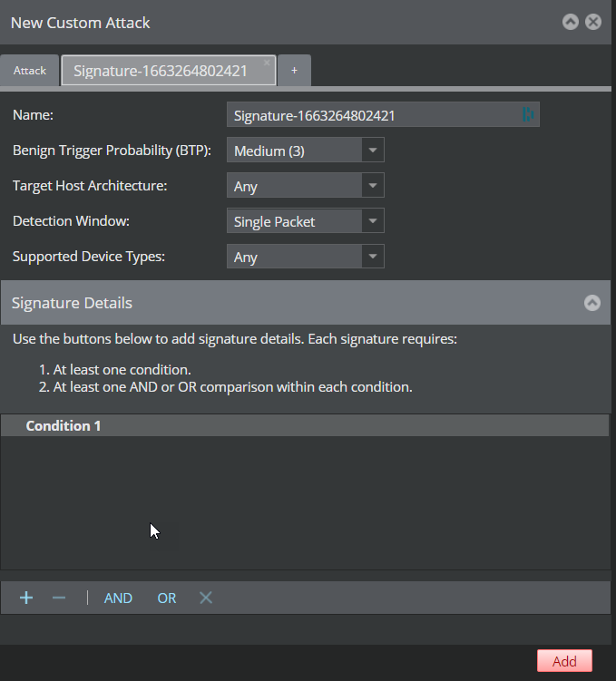
Task: Close the New Custom Attack panel
Action: click(593, 22)
